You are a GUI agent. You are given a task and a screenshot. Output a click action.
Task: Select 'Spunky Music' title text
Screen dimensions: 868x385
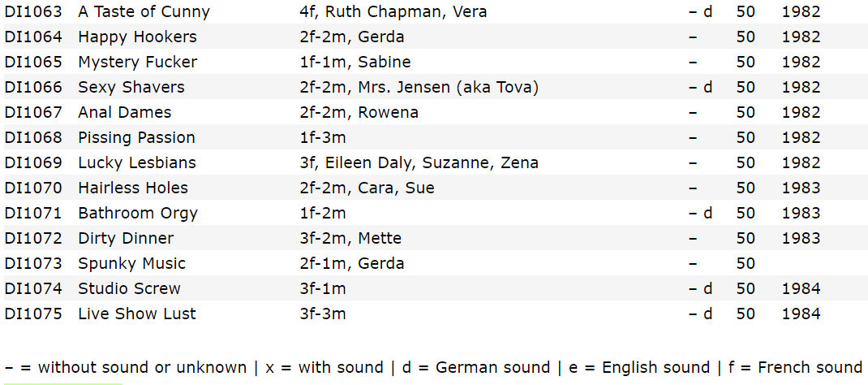point(131,264)
